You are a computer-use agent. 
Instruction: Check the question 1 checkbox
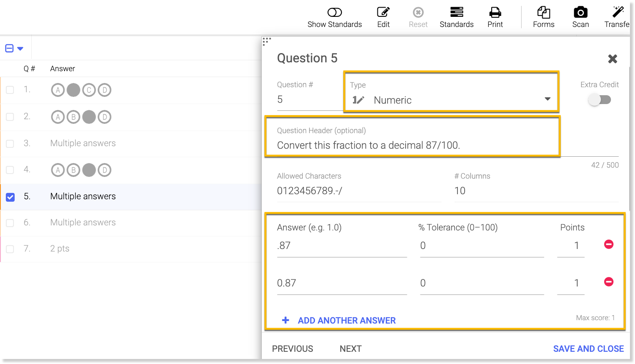coord(10,90)
